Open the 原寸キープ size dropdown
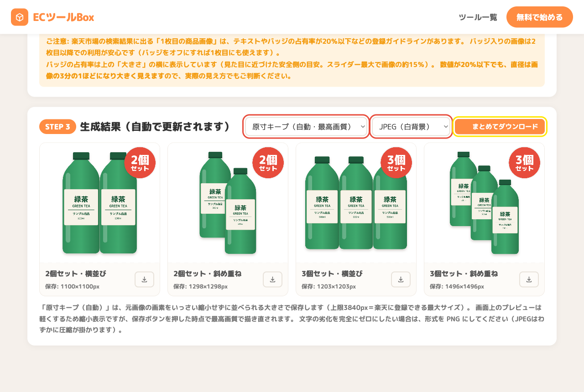Image resolution: width=584 pixels, height=392 pixels. click(x=306, y=127)
